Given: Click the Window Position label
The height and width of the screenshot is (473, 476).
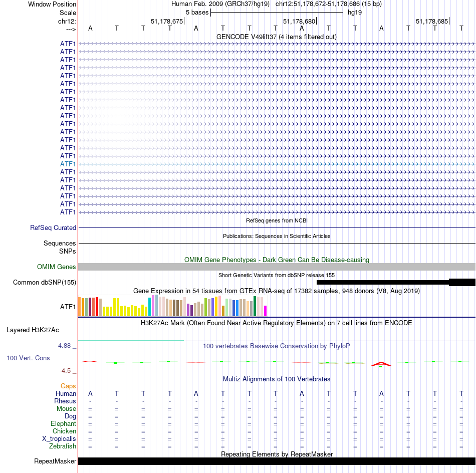Looking at the screenshot, I should pos(52,4).
